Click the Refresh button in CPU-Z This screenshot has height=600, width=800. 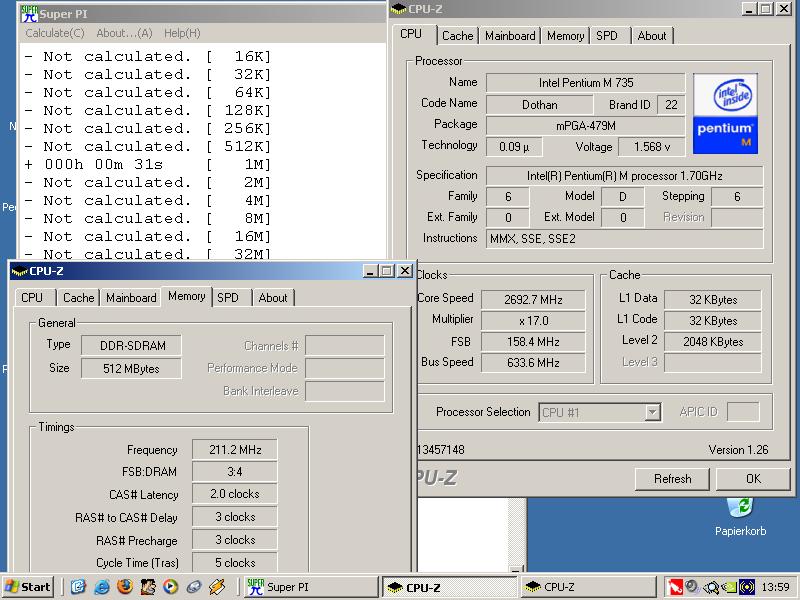point(672,479)
